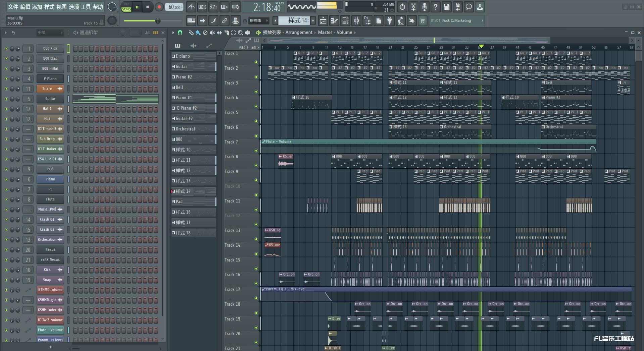This screenshot has width=644, height=351.
Task: Select the playlist paint brush tool
Action: [198, 33]
